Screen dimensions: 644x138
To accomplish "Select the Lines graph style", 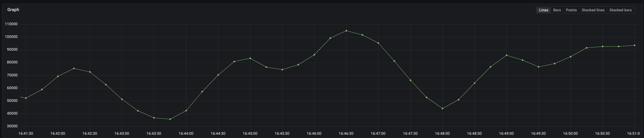I will (x=544, y=10).
